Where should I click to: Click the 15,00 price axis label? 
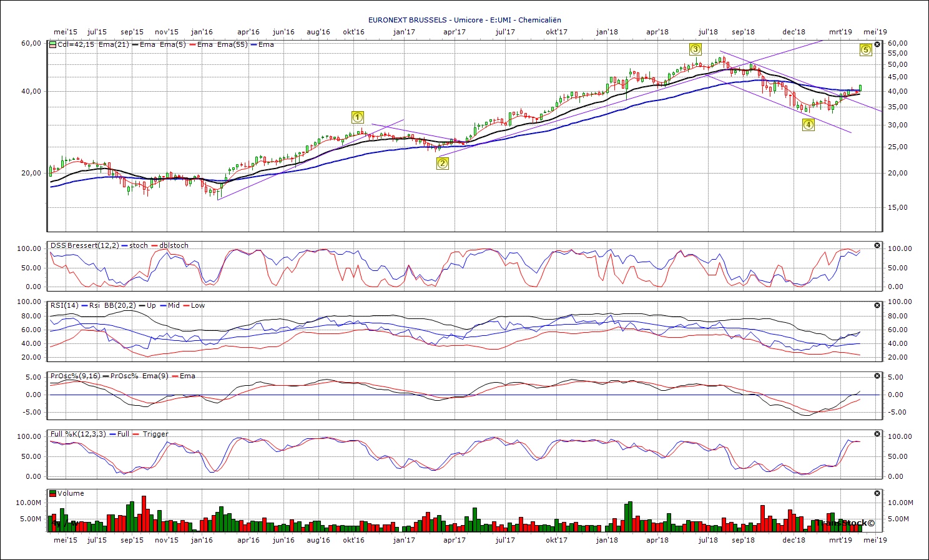(897, 207)
